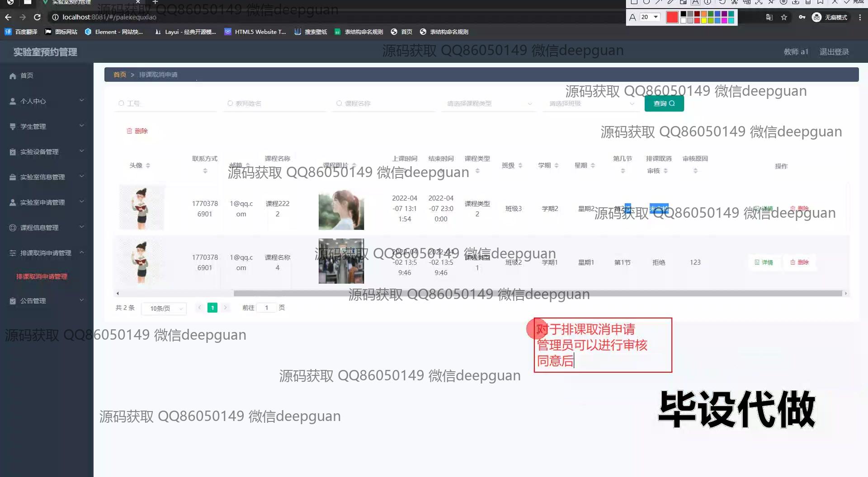Open the 请选择班级 dropdown
The width and height of the screenshot is (868, 477).
tap(590, 103)
